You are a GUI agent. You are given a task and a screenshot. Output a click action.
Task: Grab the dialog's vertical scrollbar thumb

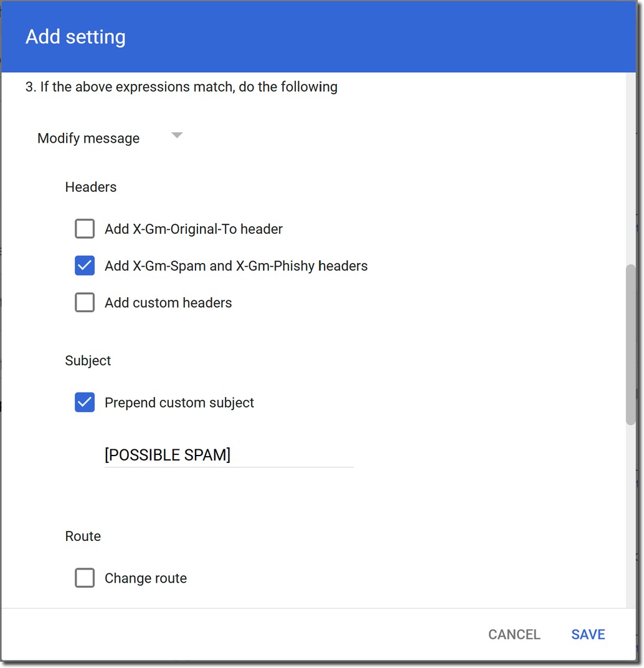(631, 345)
